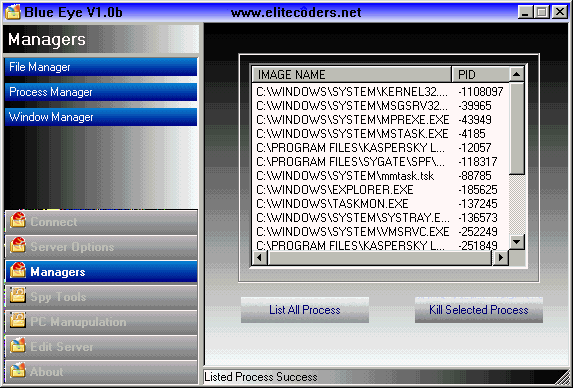Click the About section icon
The image size is (573, 388).
tap(18, 370)
